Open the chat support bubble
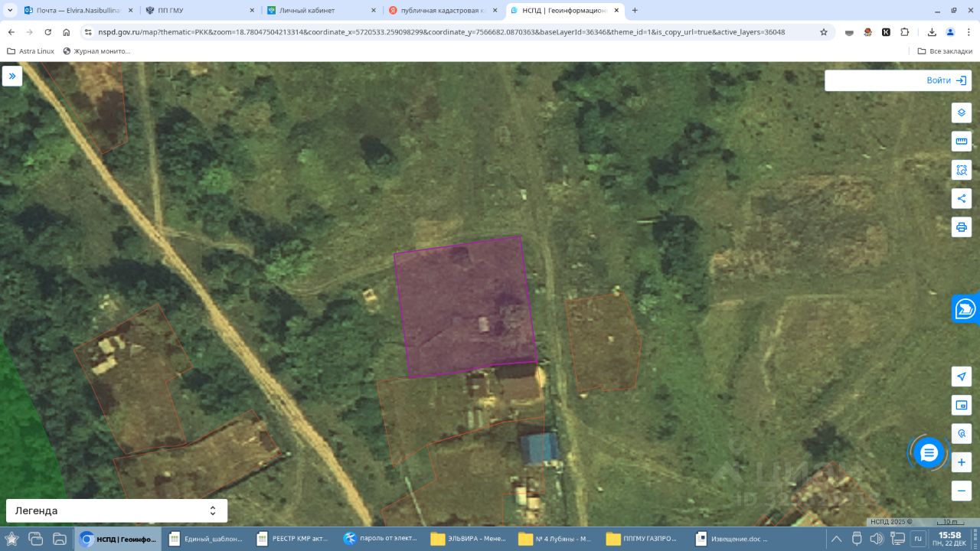980x551 pixels. 929,453
